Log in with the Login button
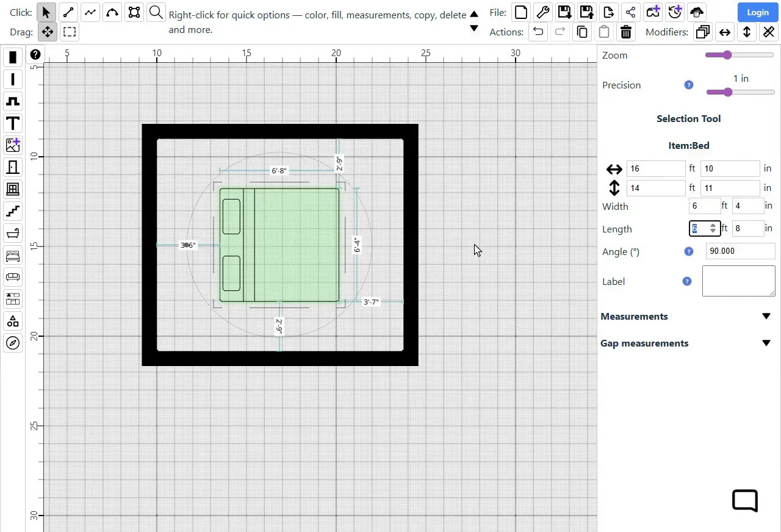This screenshot has height=532, width=781. (x=757, y=12)
